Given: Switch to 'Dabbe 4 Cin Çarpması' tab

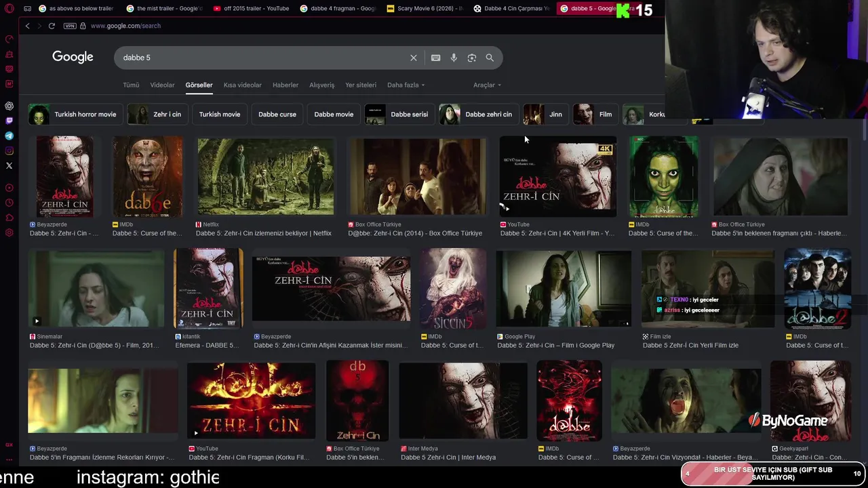Looking at the screenshot, I should (511, 9).
